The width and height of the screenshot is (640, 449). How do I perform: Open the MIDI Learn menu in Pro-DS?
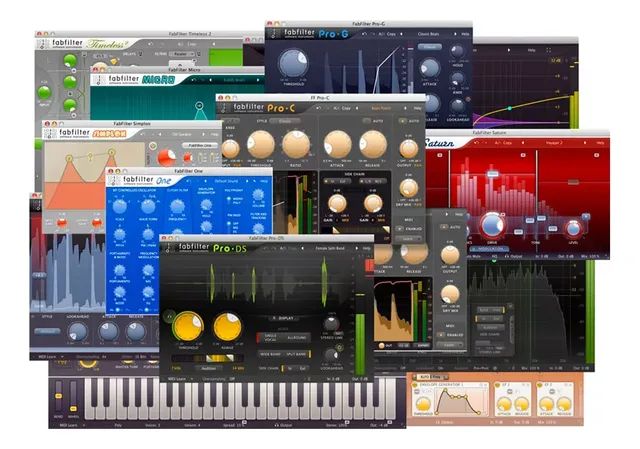tap(180, 379)
